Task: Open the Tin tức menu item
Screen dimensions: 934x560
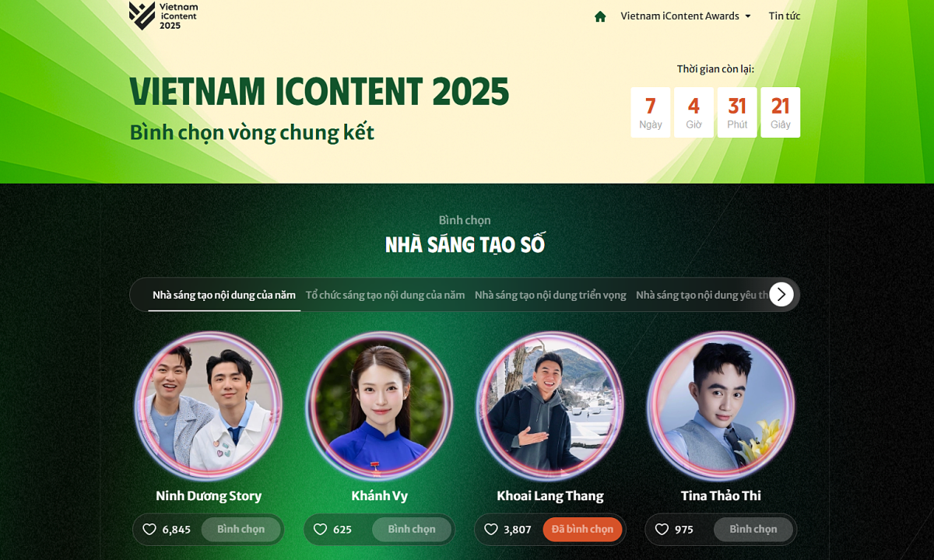Action: pos(785,16)
